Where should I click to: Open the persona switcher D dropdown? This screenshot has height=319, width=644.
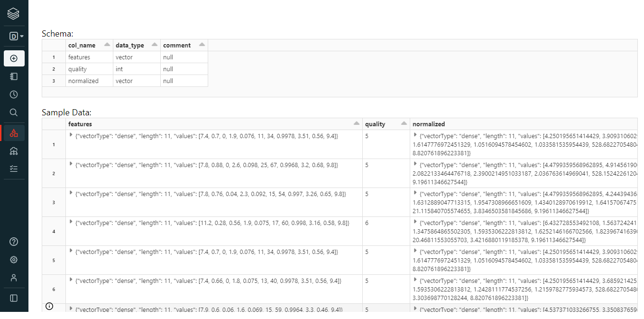pos(16,36)
